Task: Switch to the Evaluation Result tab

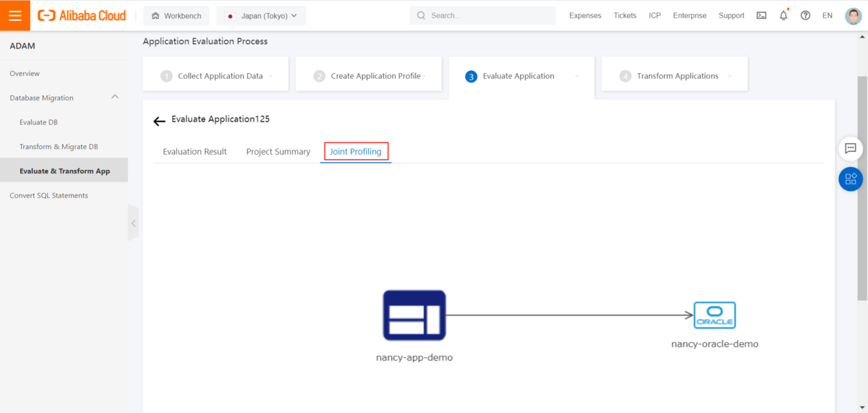Action: [195, 152]
